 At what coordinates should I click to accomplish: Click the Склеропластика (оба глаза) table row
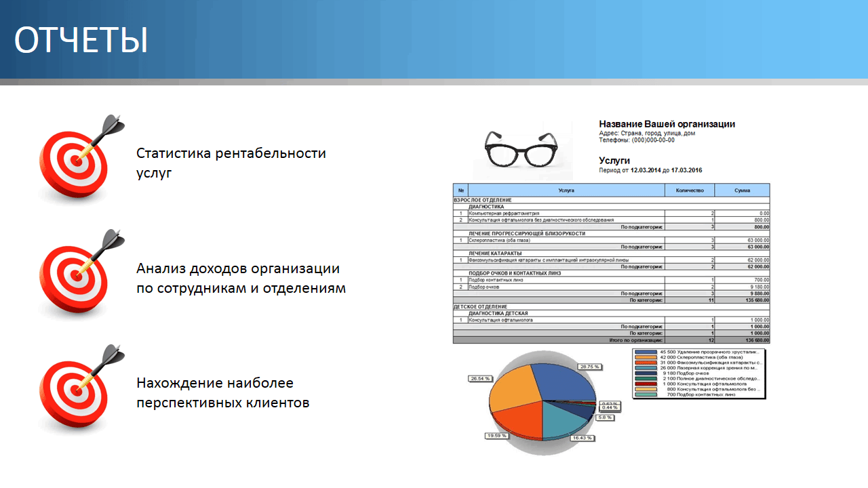(x=612, y=241)
